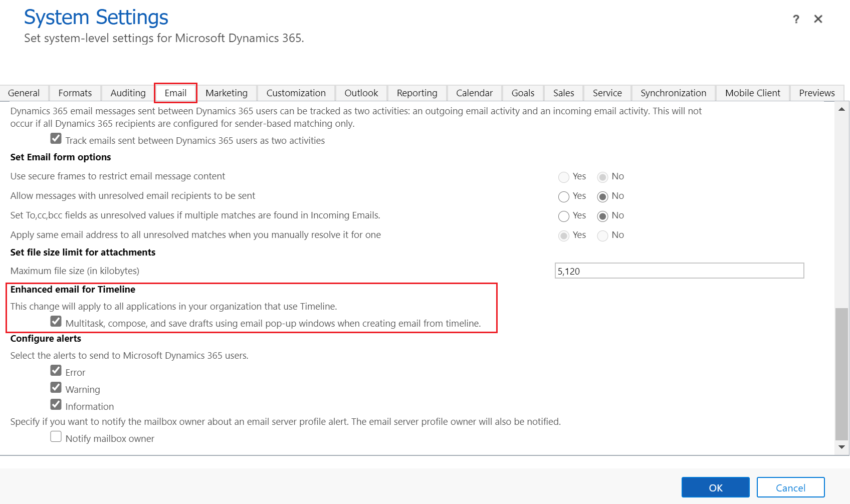The height and width of the screenshot is (504, 850).
Task: Switch to the Mobile Client tab
Action: (752, 93)
